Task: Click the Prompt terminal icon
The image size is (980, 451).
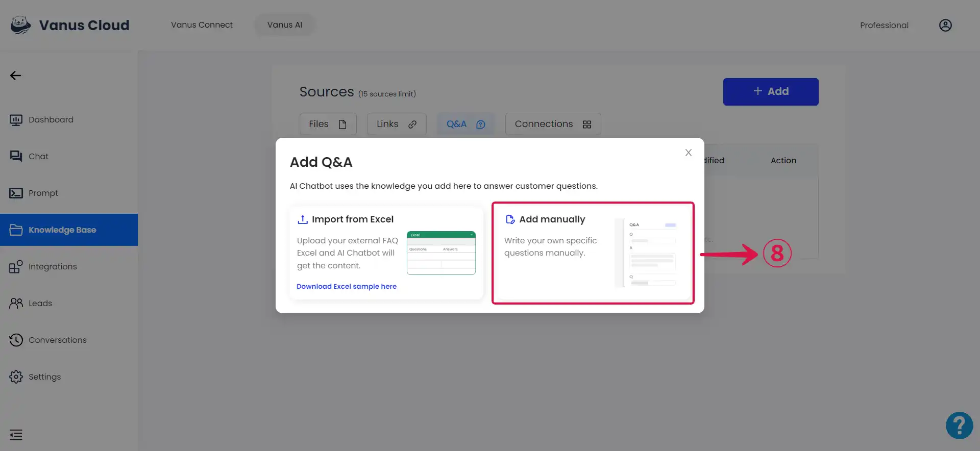Action: tap(16, 193)
